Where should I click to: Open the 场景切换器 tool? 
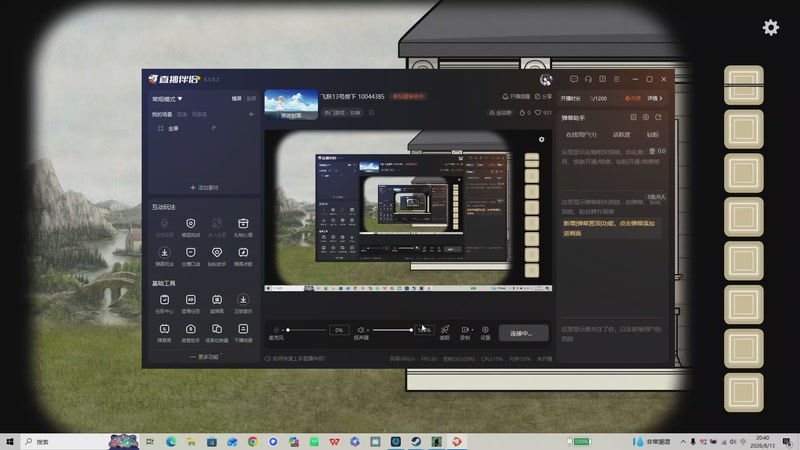217,333
